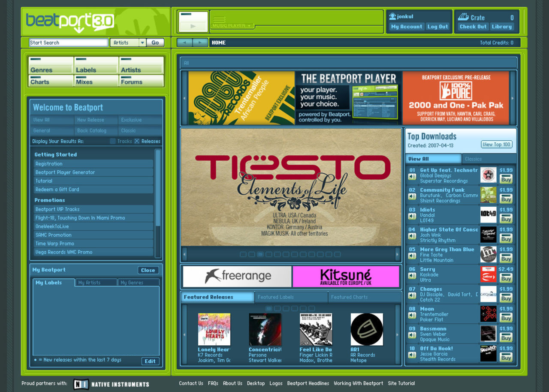
Task: Click the Start Search input field
Action: pyautogui.click(x=68, y=42)
